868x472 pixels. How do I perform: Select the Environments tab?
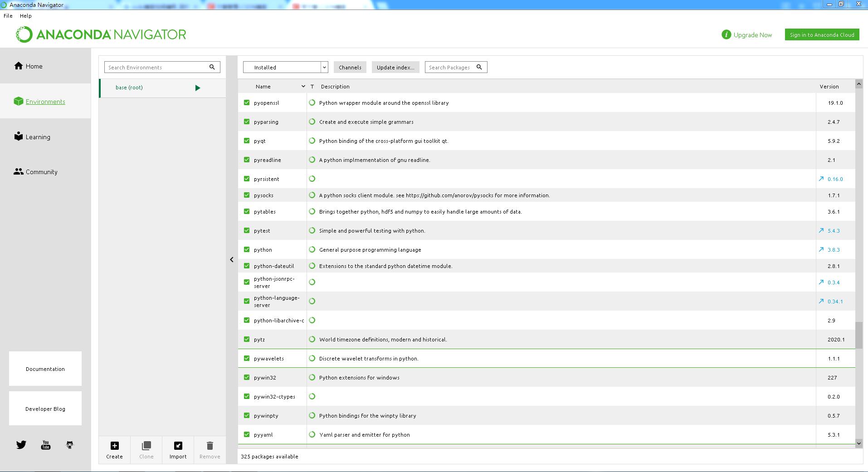tap(45, 101)
